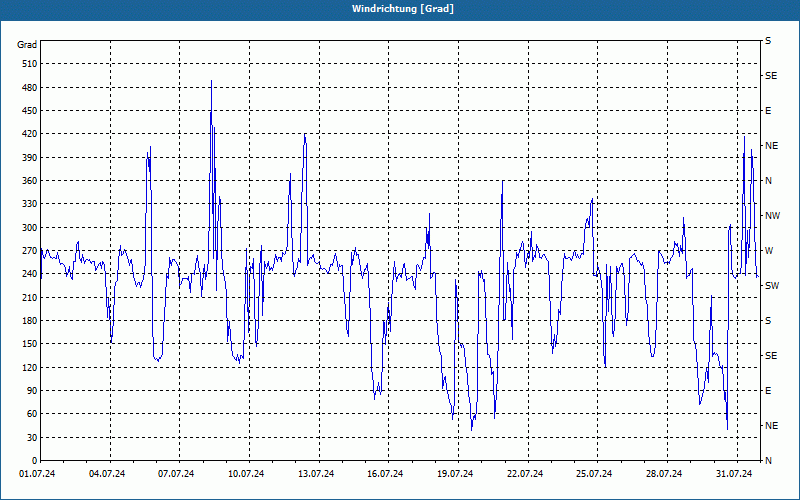The width and height of the screenshot is (800, 500).
Task: Select the y-axis value '510'
Action: click(30, 64)
